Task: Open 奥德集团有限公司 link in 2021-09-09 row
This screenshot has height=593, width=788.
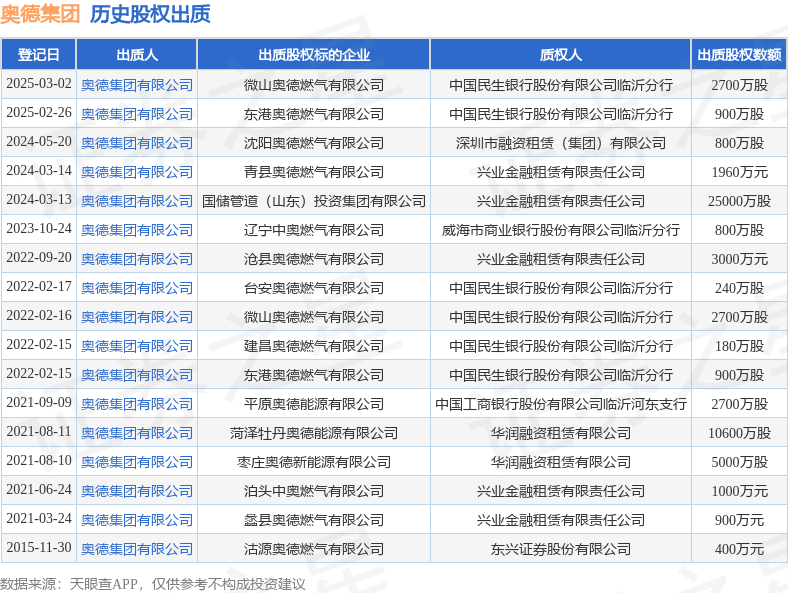Action: 137,404
